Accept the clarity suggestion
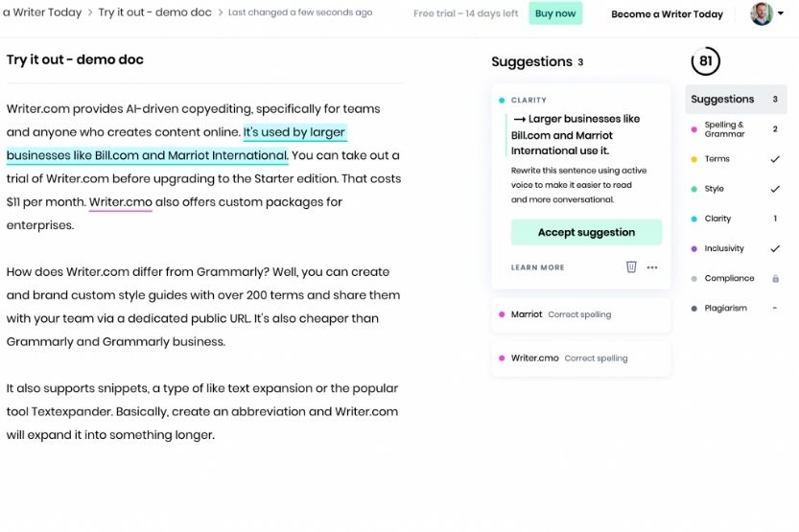799x532 pixels. tap(586, 232)
